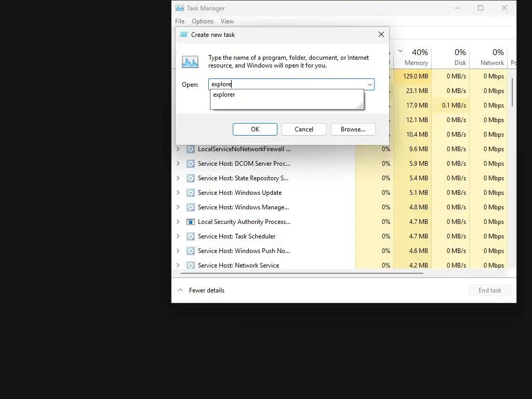
Task: Click the horizontal scrollbar of process list
Action: (x=302, y=273)
